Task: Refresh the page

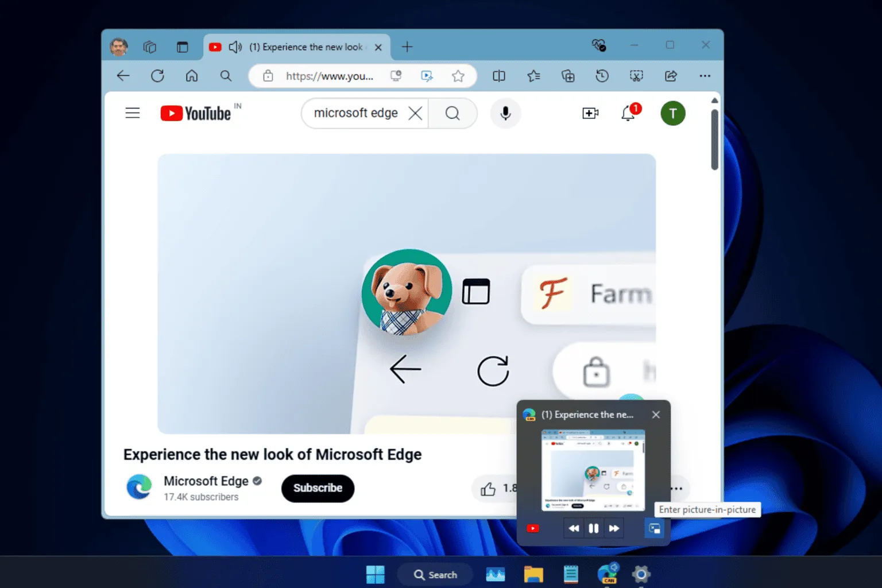Action: pos(157,76)
